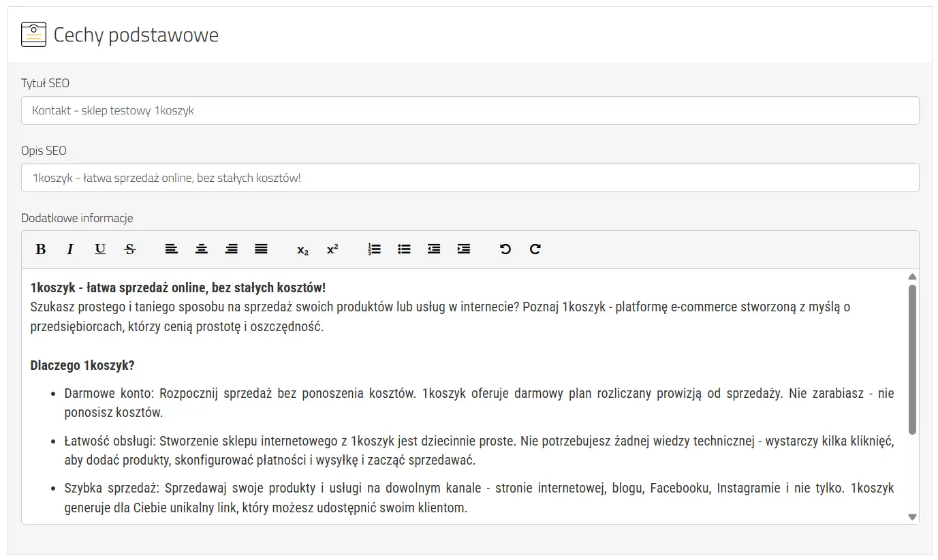Toggle bold formatting in editor toolbar
The height and width of the screenshot is (560, 938).
coord(41,249)
